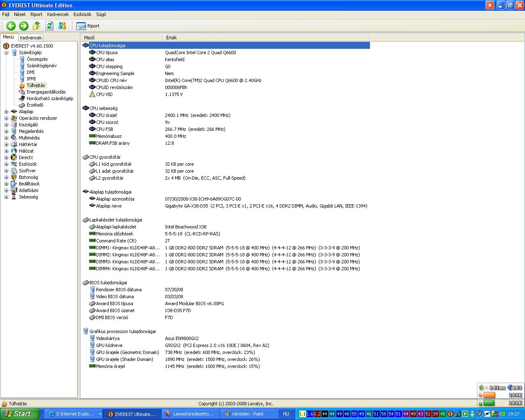Expand the Alaplap tree node
Screen dimensions: 525x420
tap(6, 112)
